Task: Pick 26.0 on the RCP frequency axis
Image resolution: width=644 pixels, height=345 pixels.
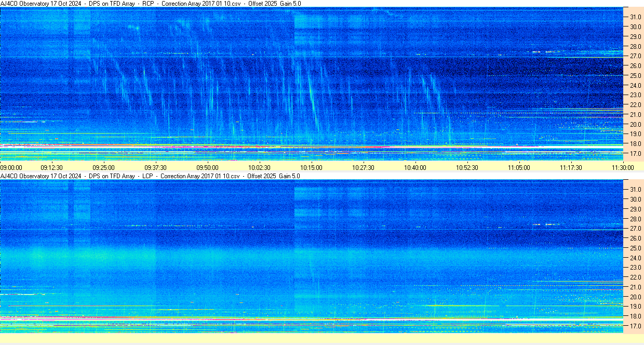Action: point(636,65)
